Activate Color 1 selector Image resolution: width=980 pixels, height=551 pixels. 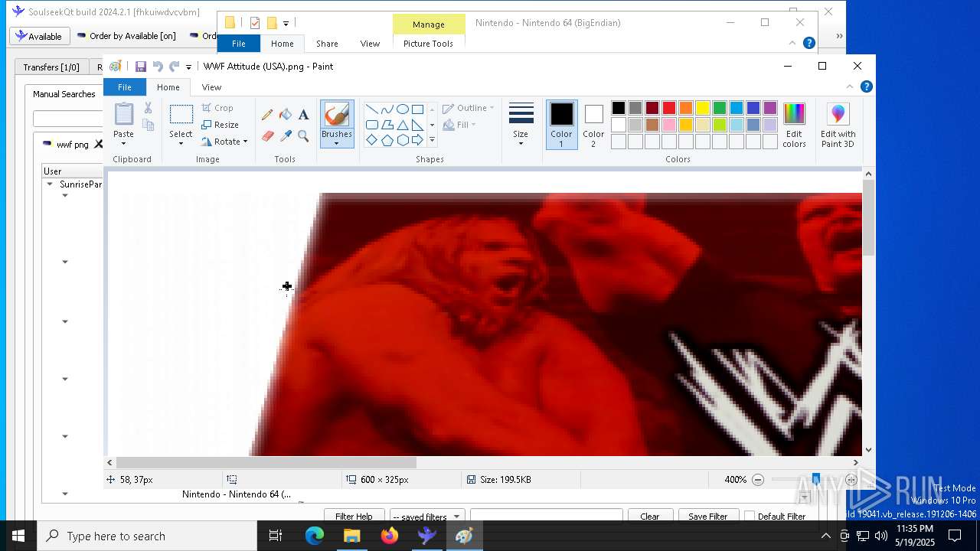click(x=561, y=125)
